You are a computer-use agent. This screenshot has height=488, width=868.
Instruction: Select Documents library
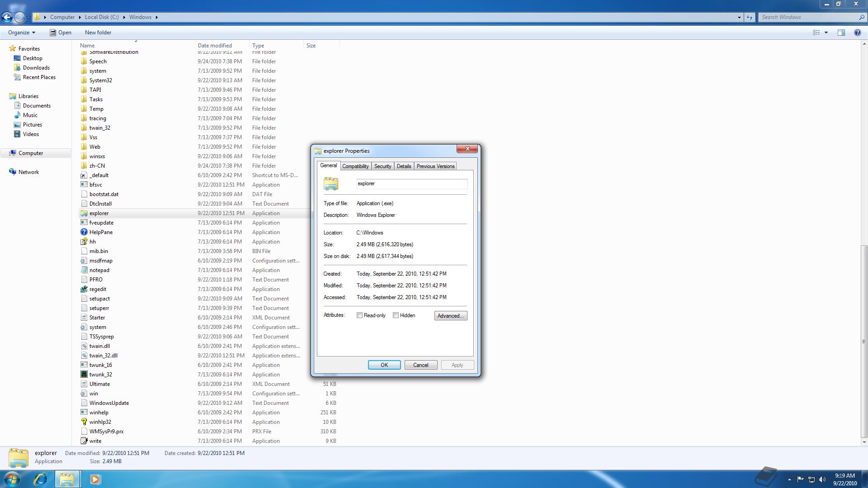pyautogui.click(x=37, y=106)
